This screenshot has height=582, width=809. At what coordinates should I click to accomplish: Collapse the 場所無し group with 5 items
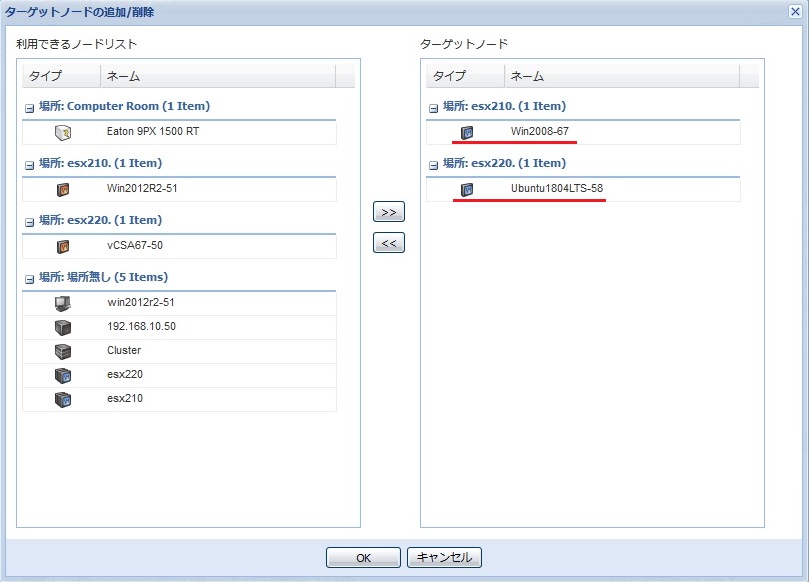click(x=30, y=278)
